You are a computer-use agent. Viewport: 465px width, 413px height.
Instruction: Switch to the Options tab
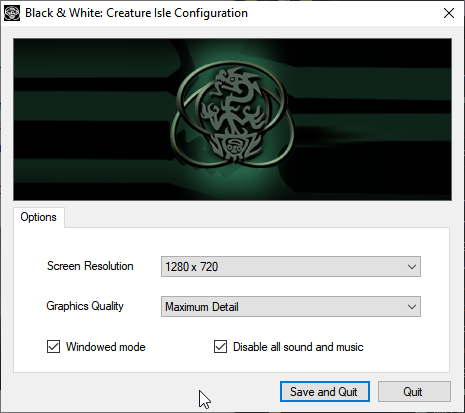coord(39,217)
